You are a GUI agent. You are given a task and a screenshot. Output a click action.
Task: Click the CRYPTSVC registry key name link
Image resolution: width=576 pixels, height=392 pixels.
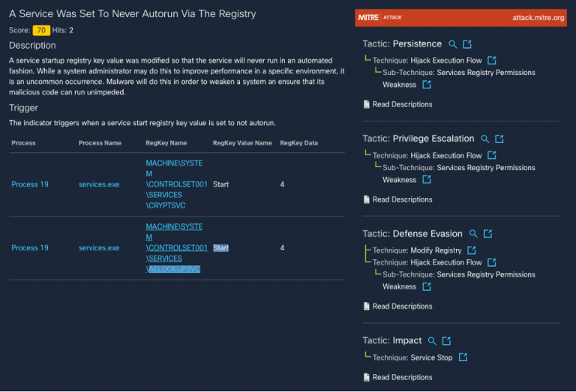174,184
